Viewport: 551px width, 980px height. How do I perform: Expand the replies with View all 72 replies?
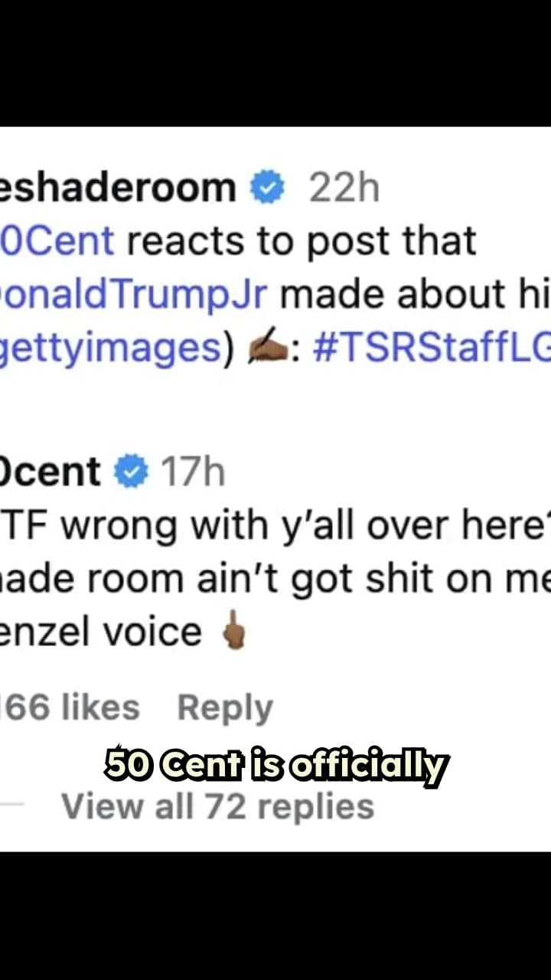point(217,805)
